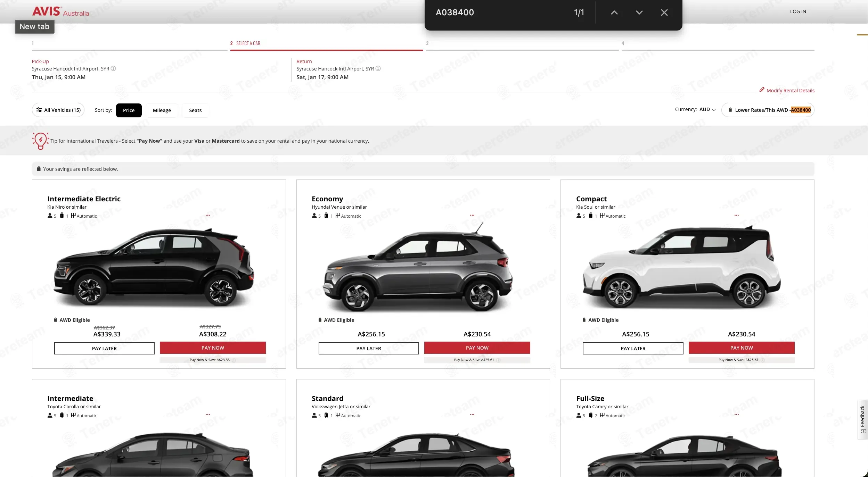868x477 pixels.
Task: Sort vehicles by Seats
Action: pyautogui.click(x=195, y=110)
